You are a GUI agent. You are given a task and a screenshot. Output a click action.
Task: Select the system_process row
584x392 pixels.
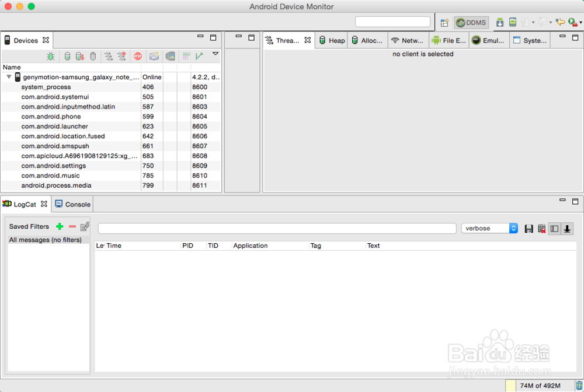pos(111,87)
